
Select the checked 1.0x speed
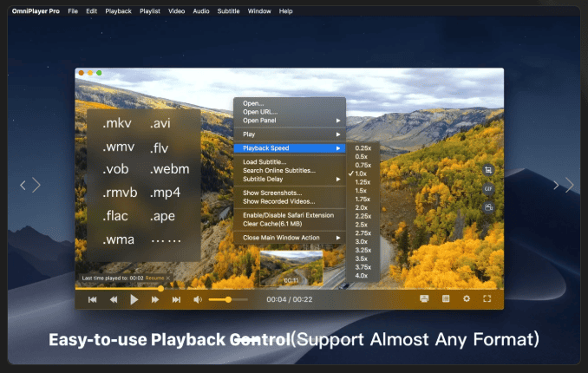coord(363,173)
